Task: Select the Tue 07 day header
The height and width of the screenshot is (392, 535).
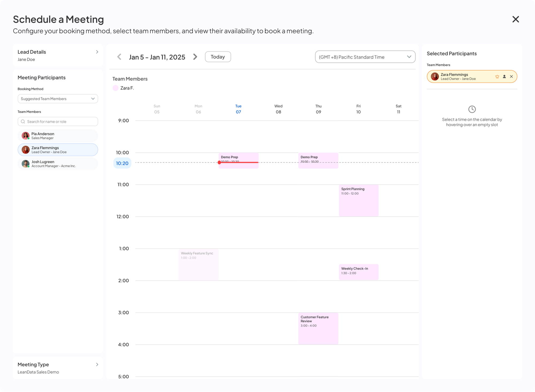Action: point(238,109)
